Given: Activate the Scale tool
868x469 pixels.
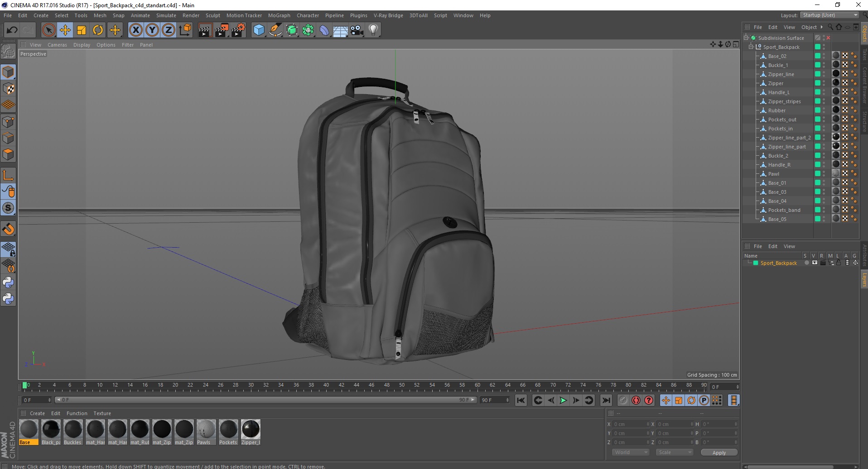Looking at the screenshot, I should tap(82, 30).
